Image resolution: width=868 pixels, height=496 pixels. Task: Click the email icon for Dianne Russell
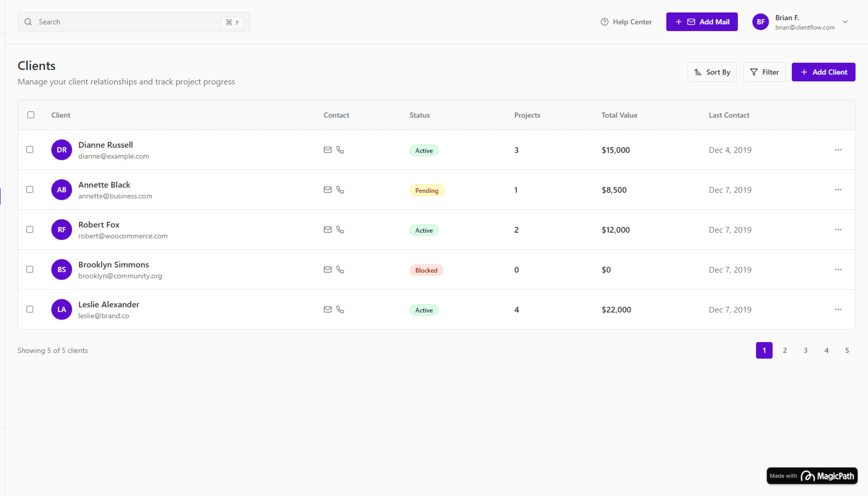(327, 150)
